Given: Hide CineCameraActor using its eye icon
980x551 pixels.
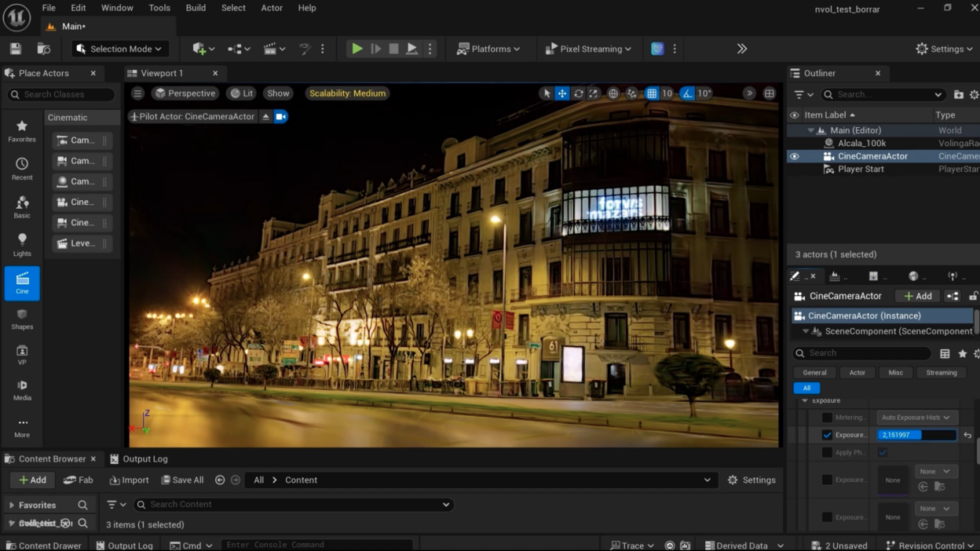Looking at the screenshot, I should point(794,156).
